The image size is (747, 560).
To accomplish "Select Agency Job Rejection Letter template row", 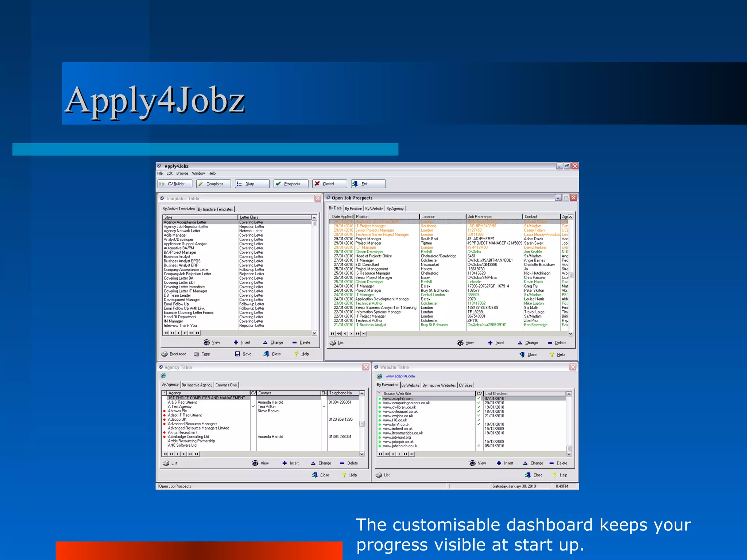I will 237,227.
